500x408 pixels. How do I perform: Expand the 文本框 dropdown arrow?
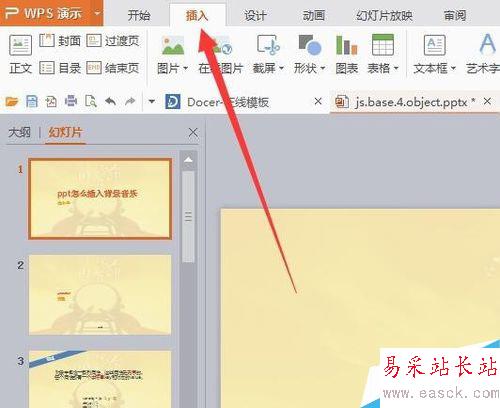[453, 68]
